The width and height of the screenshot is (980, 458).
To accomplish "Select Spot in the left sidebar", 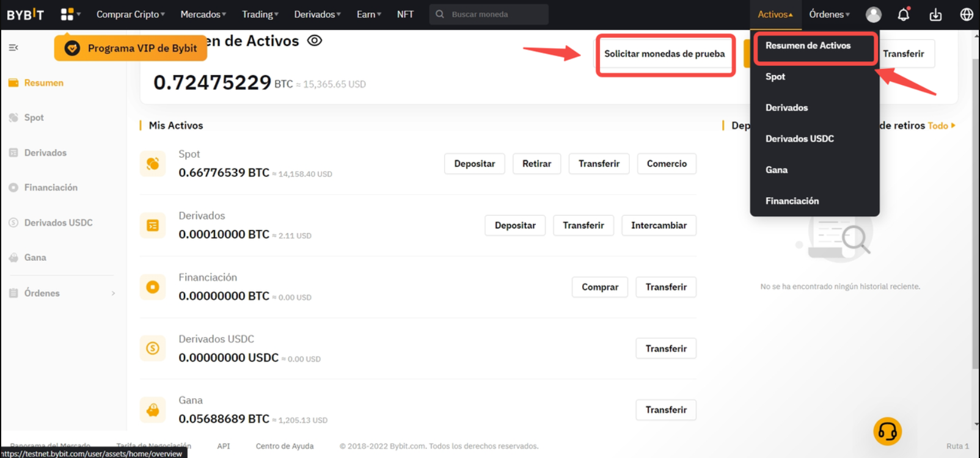I will [x=34, y=118].
